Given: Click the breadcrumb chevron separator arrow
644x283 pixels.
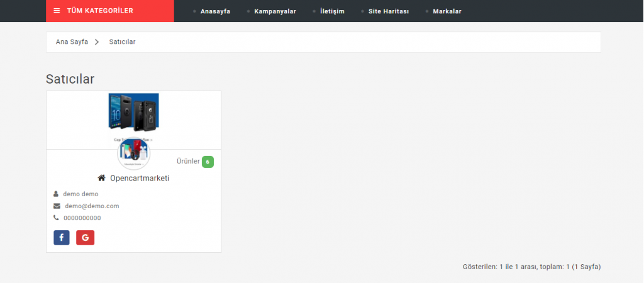Looking at the screenshot, I should (97, 42).
